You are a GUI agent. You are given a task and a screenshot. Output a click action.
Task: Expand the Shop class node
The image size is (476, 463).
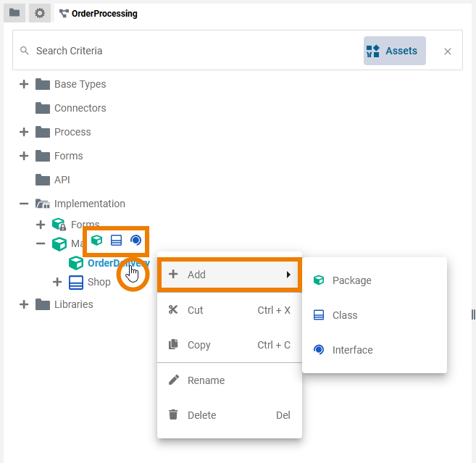(x=57, y=282)
